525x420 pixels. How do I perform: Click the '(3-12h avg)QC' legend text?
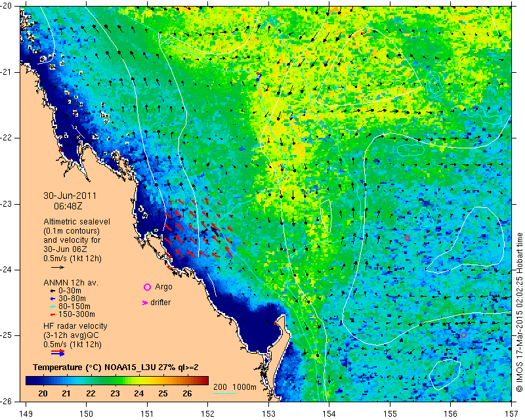[71, 335]
